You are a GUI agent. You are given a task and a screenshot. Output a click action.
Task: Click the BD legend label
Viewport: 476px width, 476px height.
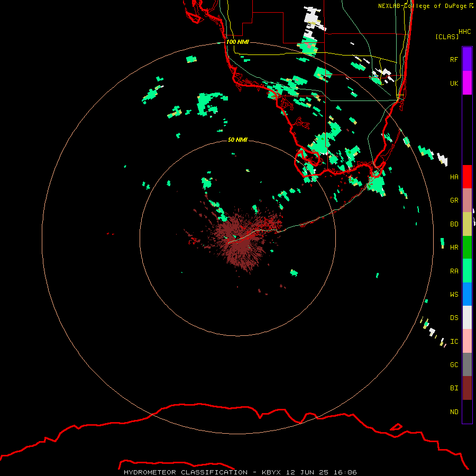tap(454, 224)
